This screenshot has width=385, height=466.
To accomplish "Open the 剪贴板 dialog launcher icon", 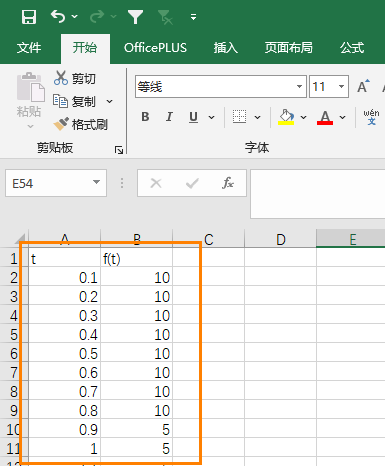I will pyautogui.click(x=119, y=150).
